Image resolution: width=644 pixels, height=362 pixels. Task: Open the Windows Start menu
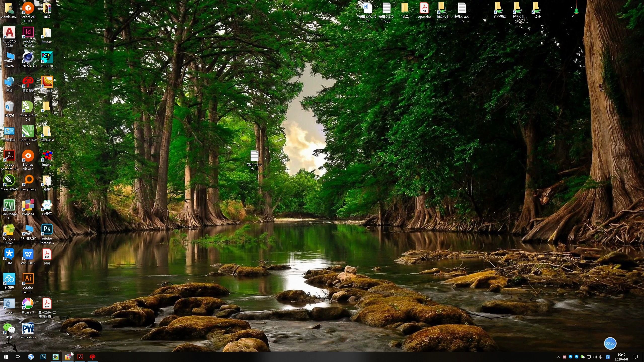[6, 357]
